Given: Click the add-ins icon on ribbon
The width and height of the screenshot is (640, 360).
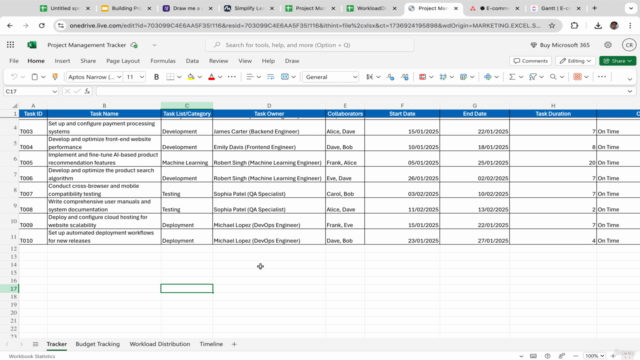Looking at the screenshot, I should click(x=577, y=77).
